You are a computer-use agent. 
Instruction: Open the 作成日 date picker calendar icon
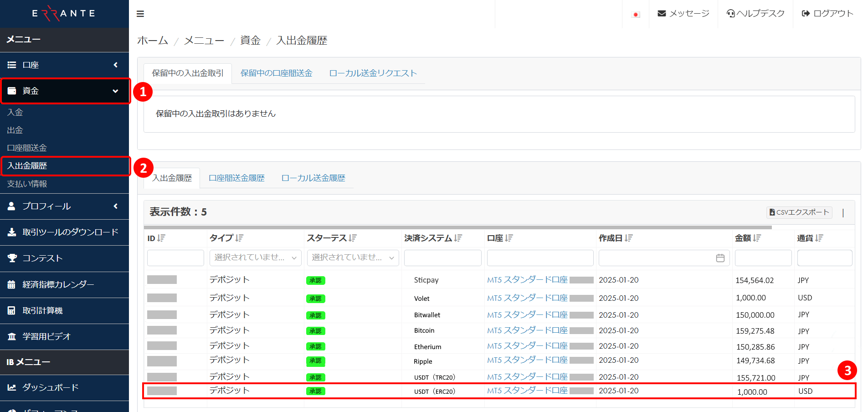[x=720, y=258]
